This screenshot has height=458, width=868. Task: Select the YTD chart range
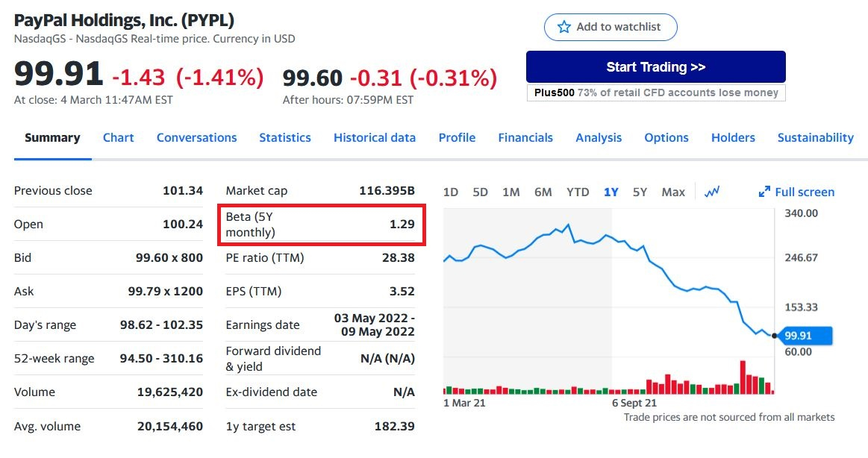click(x=578, y=192)
